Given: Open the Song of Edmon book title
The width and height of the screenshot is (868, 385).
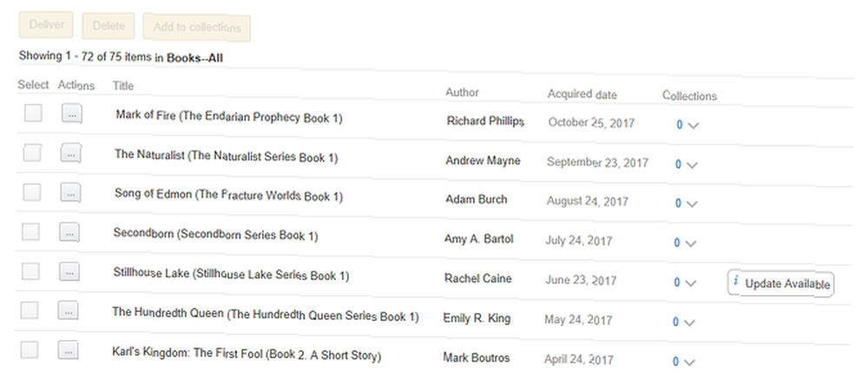Looking at the screenshot, I should tap(228, 195).
